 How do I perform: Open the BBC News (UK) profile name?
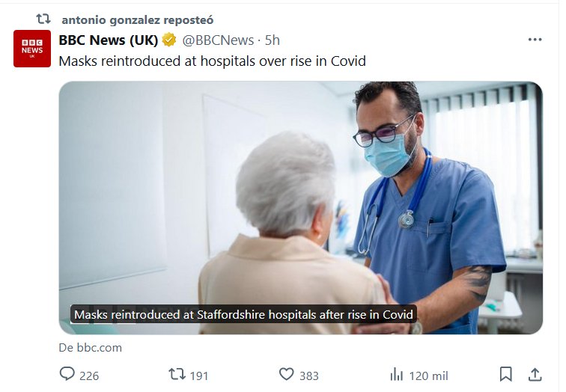tap(108, 40)
